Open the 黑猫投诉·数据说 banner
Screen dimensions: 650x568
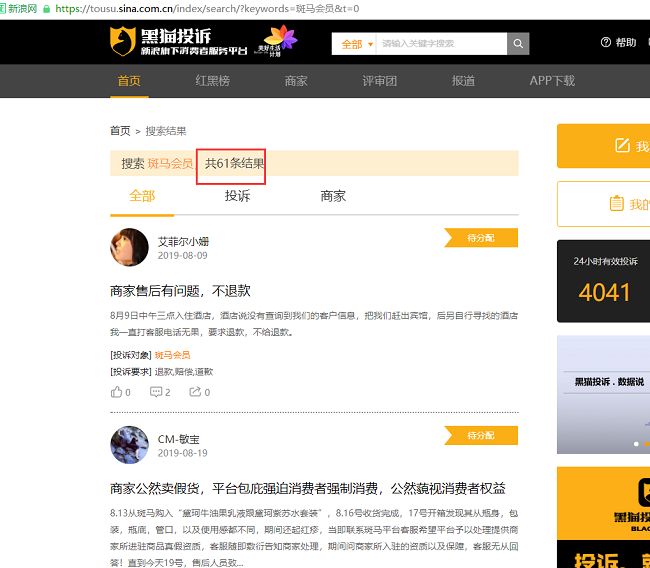604,394
